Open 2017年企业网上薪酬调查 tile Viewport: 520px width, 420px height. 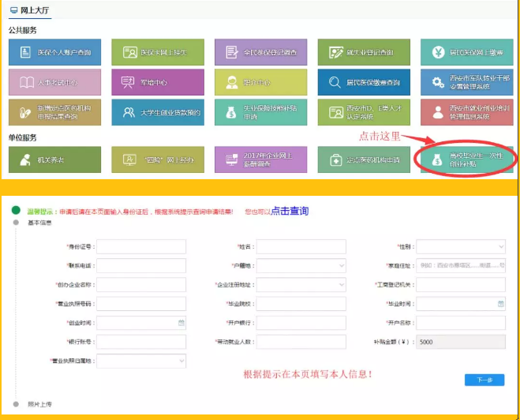tap(260, 159)
